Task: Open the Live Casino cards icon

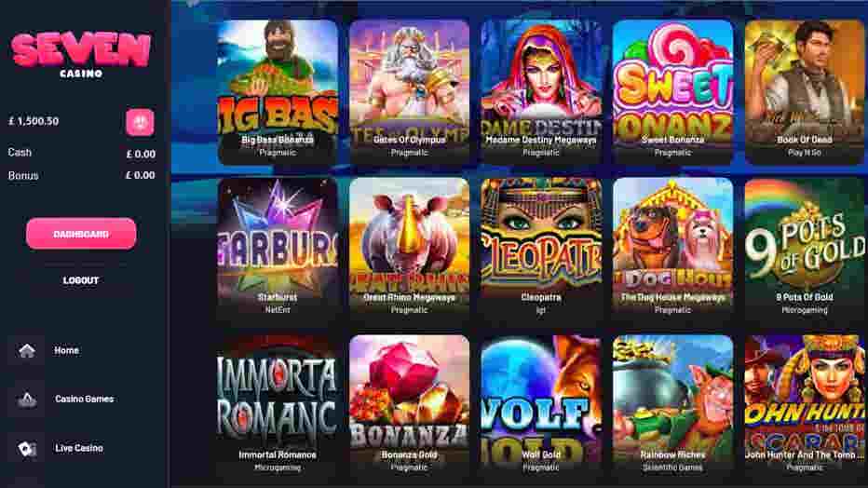Action: pyautogui.click(x=27, y=448)
